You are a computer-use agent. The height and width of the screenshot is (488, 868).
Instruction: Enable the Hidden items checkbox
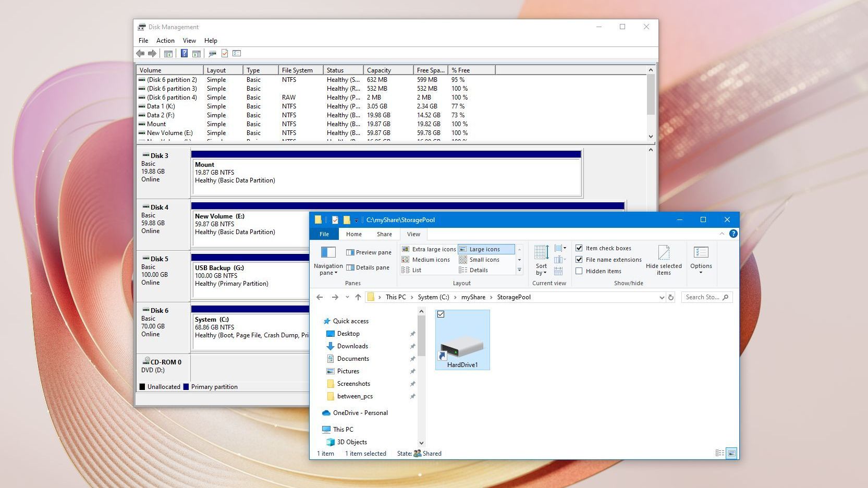[579, 271]
